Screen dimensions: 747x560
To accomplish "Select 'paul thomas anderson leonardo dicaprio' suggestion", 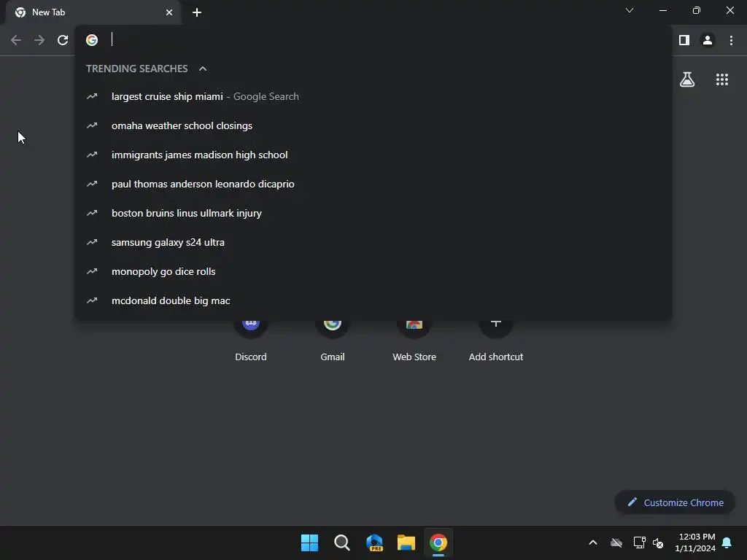I will 373,184.
